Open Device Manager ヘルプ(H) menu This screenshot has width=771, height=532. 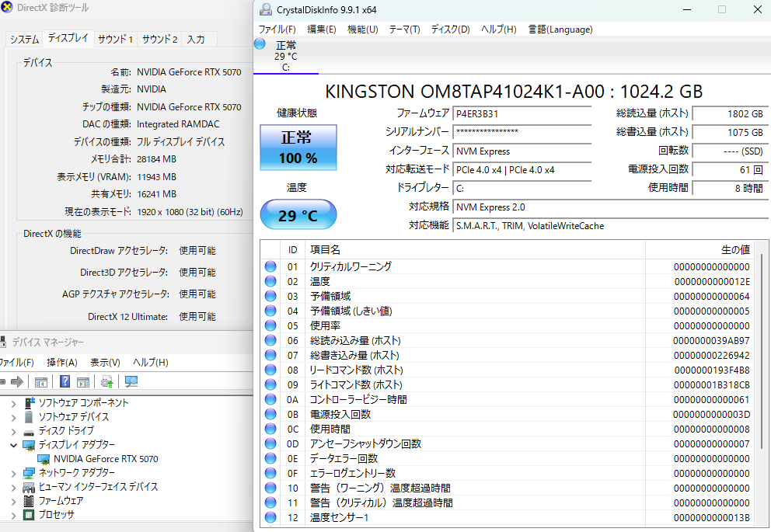click(151, 363)
